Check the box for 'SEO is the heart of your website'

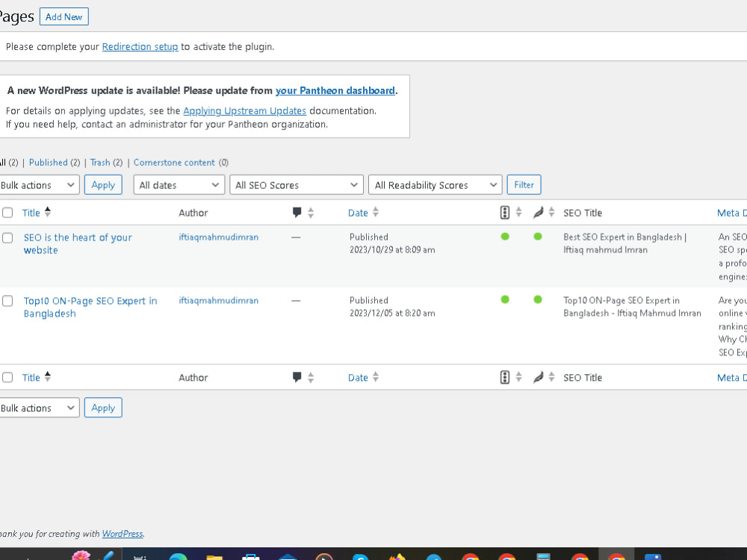pyautogui.click(x=7, y=237)
